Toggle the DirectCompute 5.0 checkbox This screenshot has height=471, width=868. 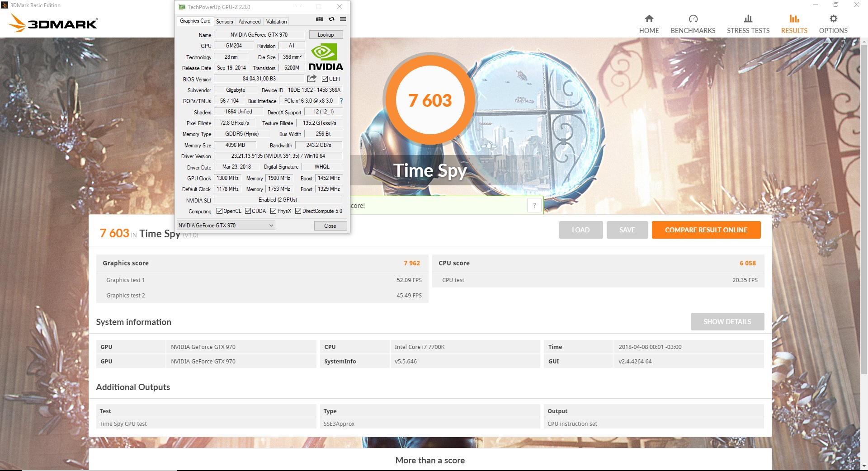pos(298,211)
